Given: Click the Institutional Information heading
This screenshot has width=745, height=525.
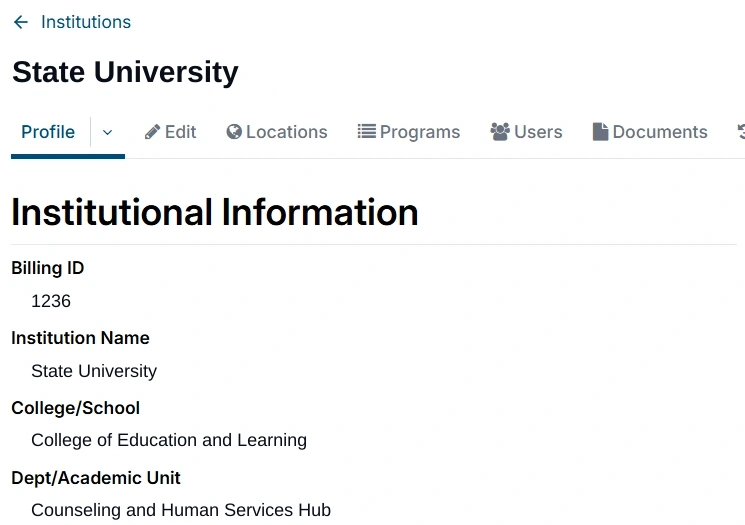Looking at the screenshot, I should (215, 212).
